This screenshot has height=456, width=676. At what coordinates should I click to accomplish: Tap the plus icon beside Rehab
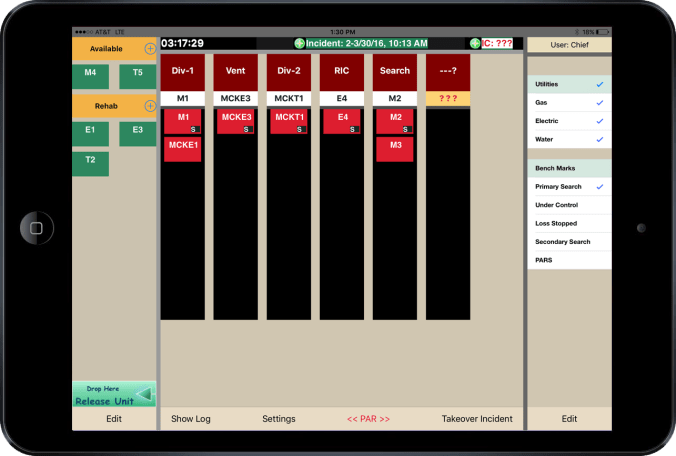coord(150,105)
